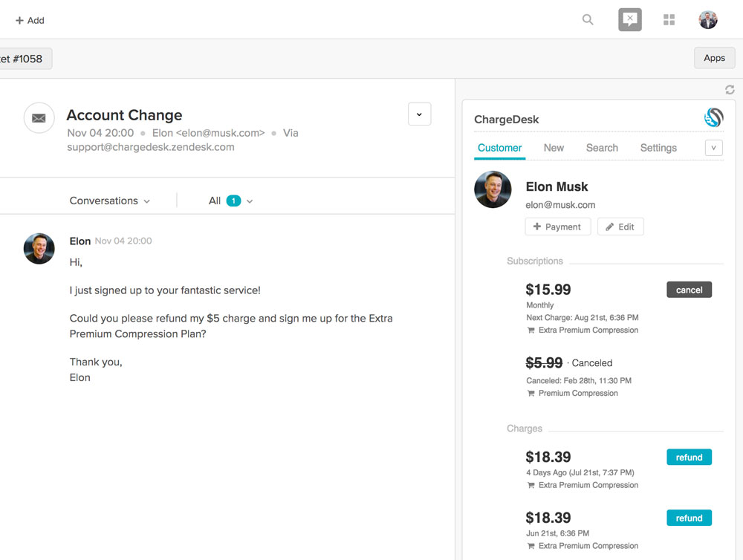Open the products grid icon
Viewport: 743px width, 560px height.
(669, 20)
